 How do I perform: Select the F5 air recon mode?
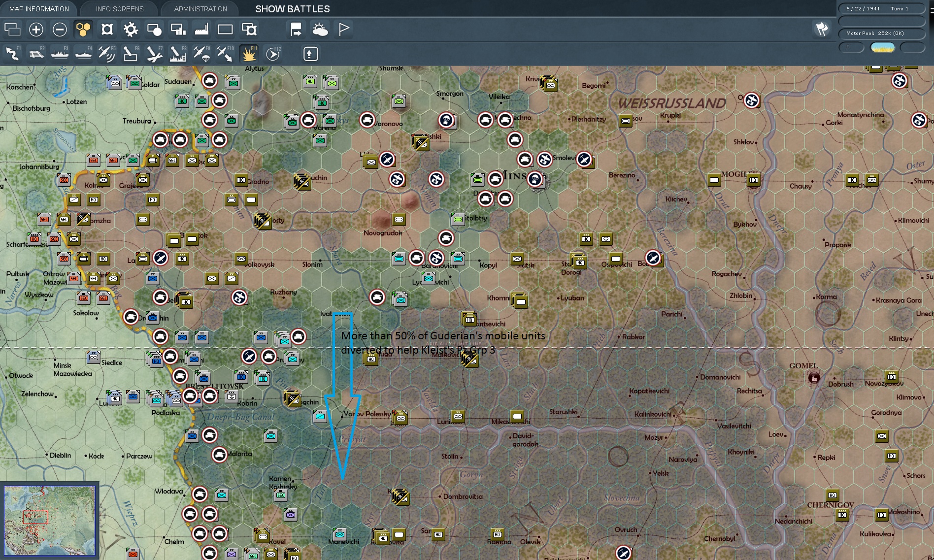(107, 54)
